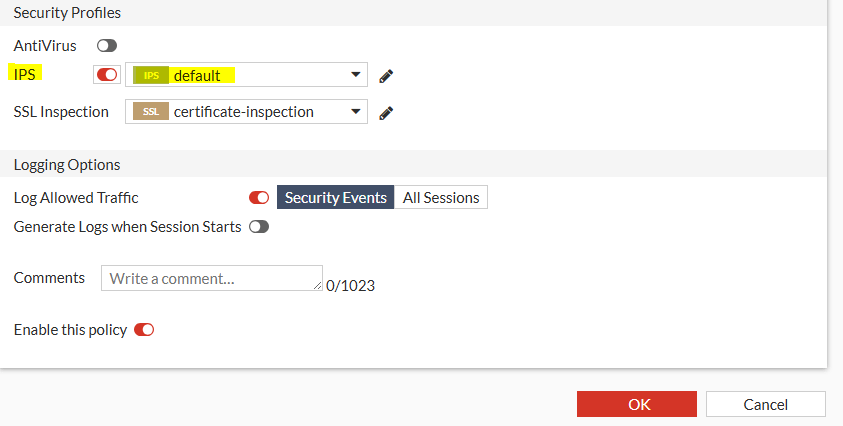Turn off the IPS toggle
The height and width of the screenshot is (426, 843).
coord(107,75)
